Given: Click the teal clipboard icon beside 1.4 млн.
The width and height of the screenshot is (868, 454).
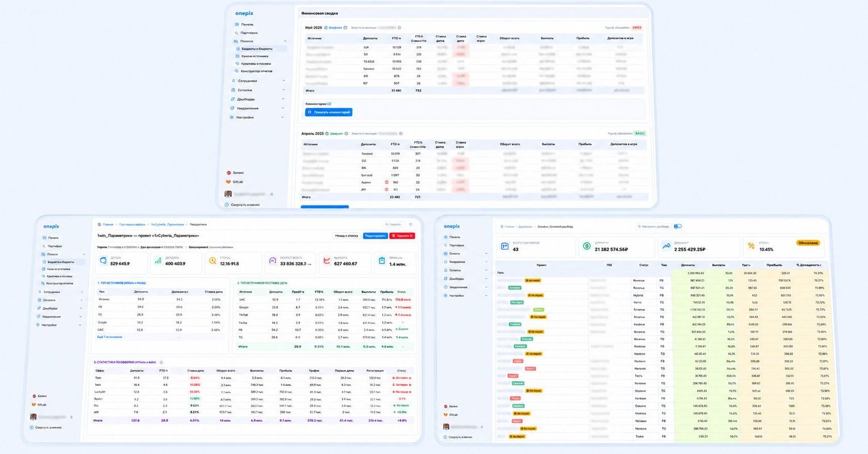Looking at the screenshot, I should tap(382, 261).
